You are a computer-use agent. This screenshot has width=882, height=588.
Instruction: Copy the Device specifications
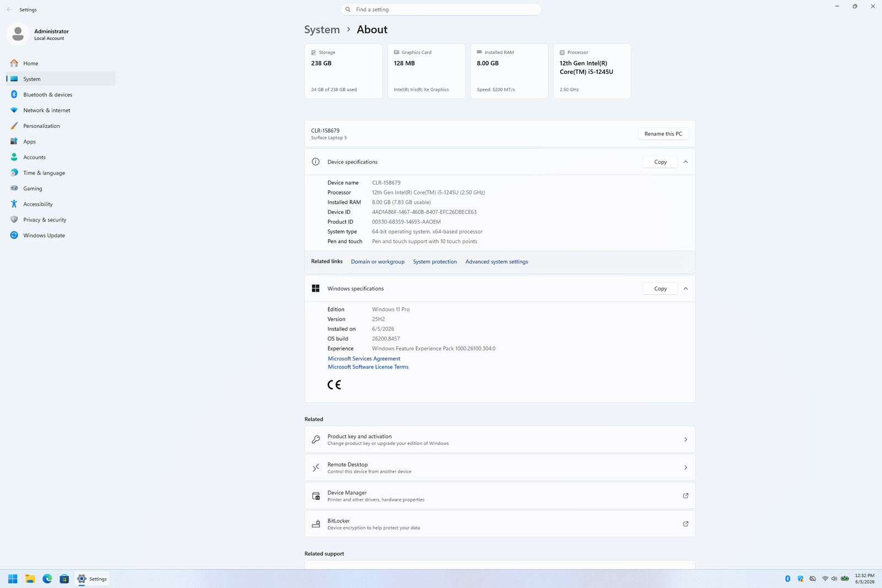tap(660, 162)
